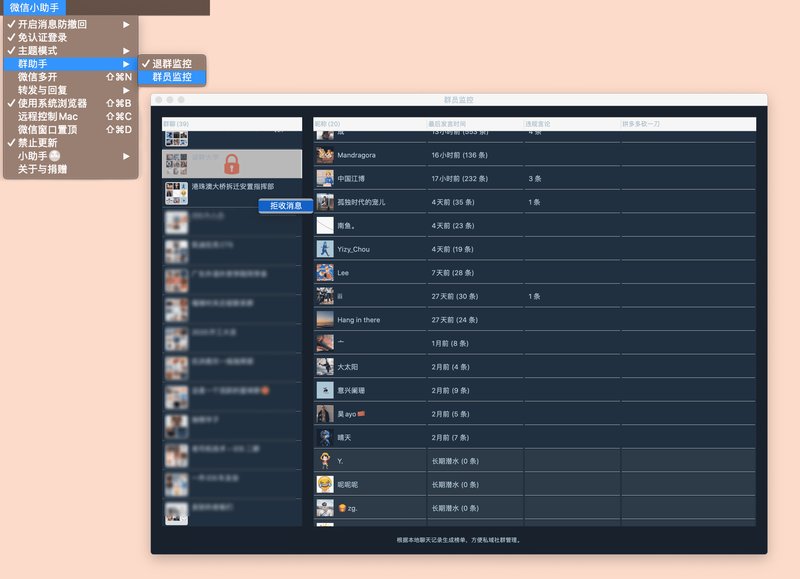This screenshot has height=579, width=800.
Task: Open 关于与捐赠 menu entry
Action: pos(42,169)
